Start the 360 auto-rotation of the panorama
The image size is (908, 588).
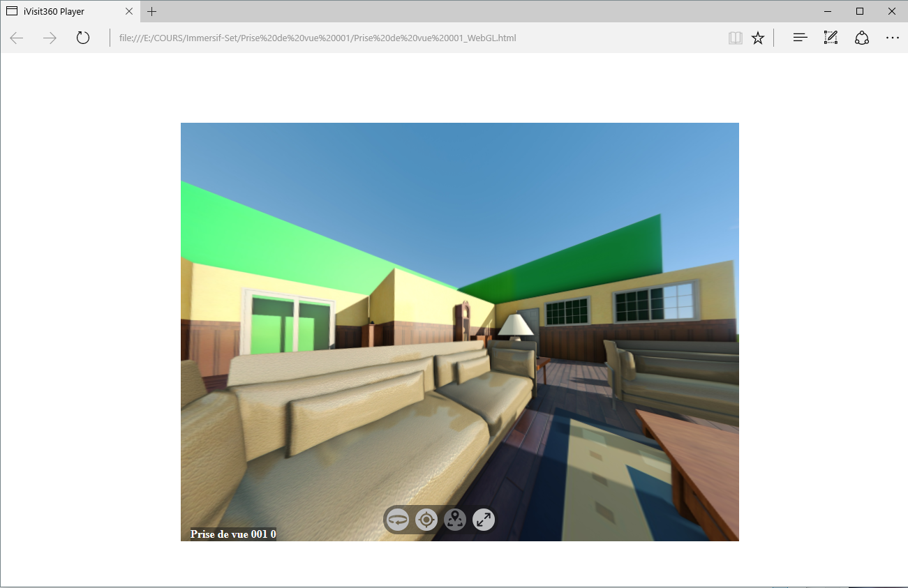tap(398, 520)
